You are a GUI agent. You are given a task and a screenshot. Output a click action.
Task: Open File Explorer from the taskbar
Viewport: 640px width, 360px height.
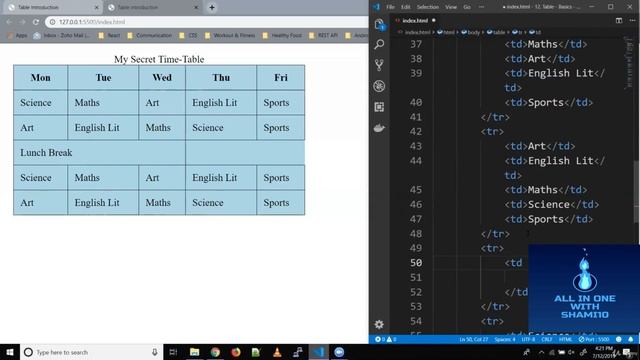(x=194, y=352)
